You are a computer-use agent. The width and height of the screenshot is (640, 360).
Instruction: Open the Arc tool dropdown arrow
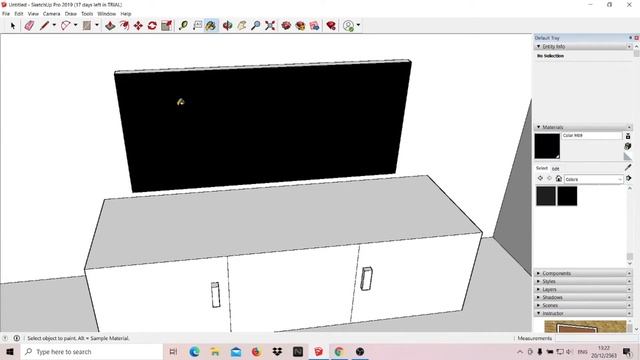click(75, 25)
